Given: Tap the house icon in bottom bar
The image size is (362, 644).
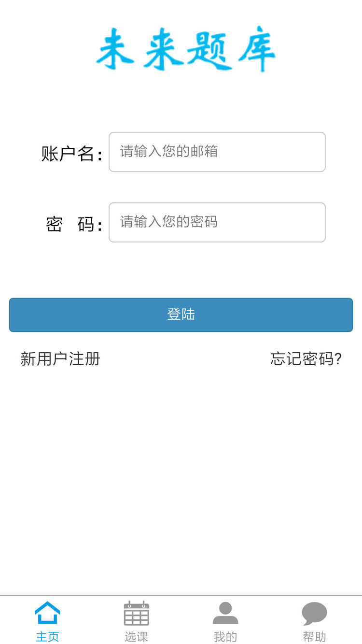Looking at the screenshot, I should [x=47, y=613].
